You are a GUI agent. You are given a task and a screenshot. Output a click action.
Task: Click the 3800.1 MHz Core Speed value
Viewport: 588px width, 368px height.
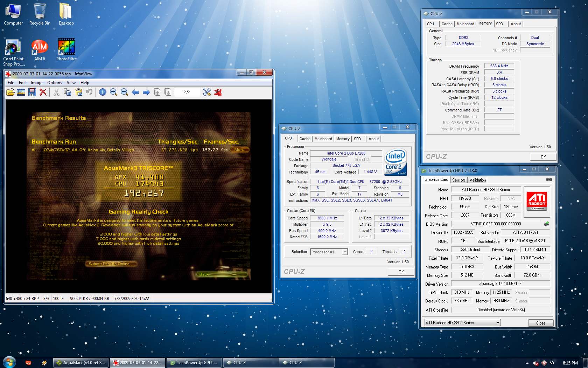[x=327, y=218]
